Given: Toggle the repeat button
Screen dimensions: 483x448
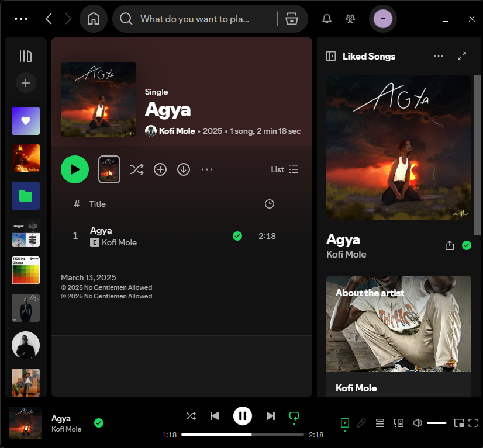Looking at the screenshot, I should [x=294, y=416].
